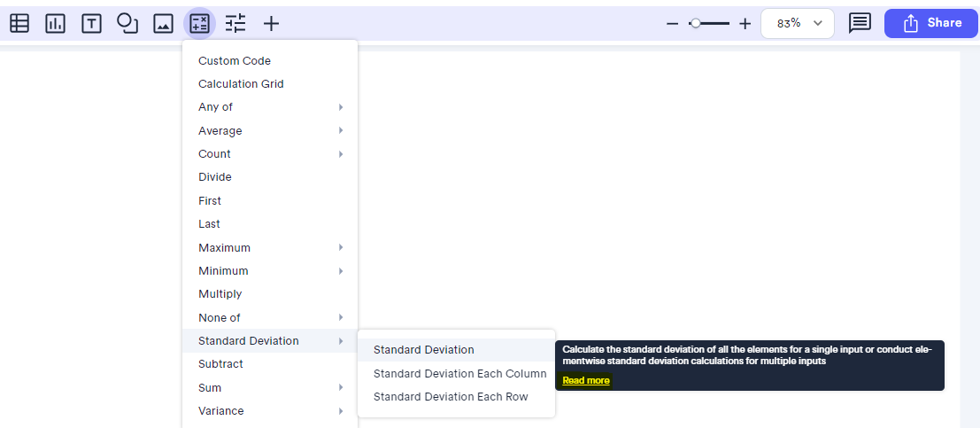The image size is (980, 428).
Task: Select Custom Code from the menu
Action: point(235,61)
